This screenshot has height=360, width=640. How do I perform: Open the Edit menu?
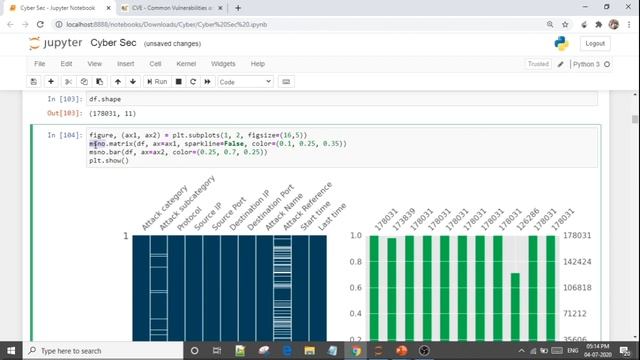pyautogui.click(x=66, y=64)
